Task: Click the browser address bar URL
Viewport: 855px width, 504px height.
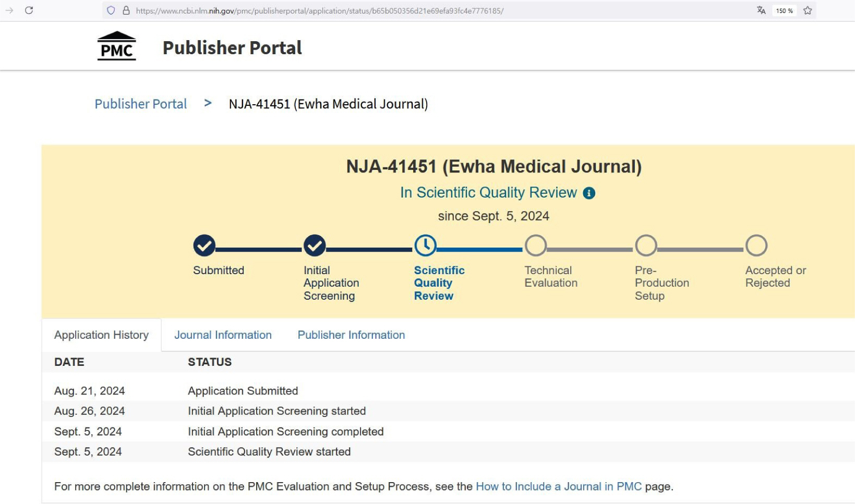Action: coord(319,10)
